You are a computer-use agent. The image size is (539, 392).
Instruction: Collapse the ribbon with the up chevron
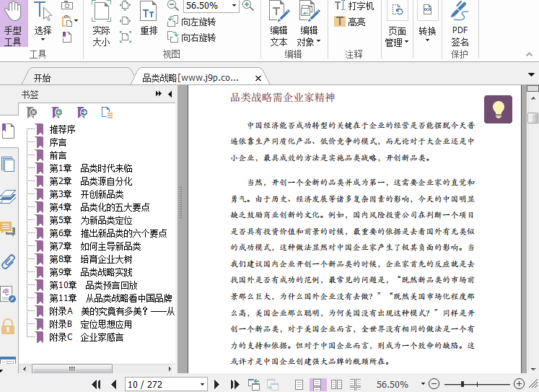point(529,54)
